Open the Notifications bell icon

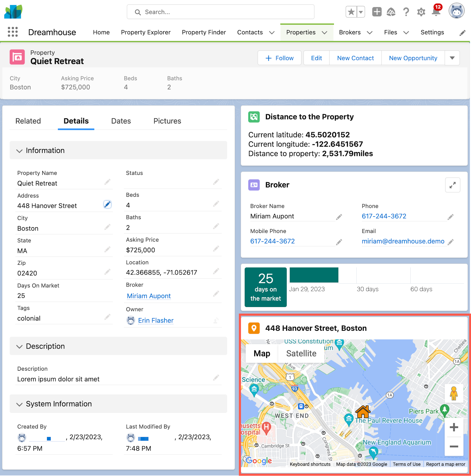coord(436,12)
